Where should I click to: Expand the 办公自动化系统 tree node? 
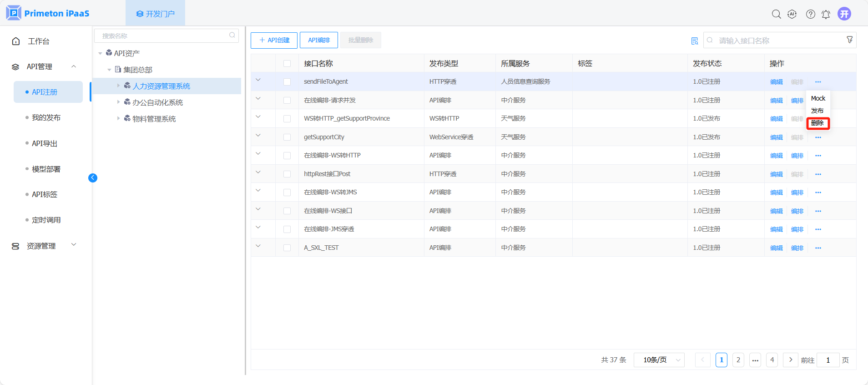[118, 102]
